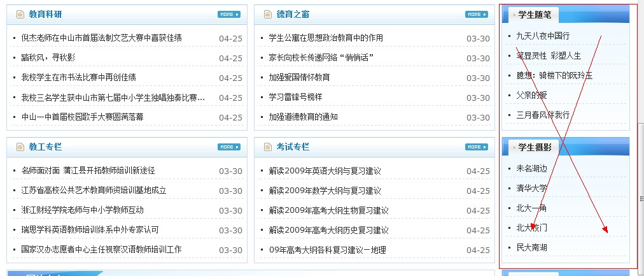Screen dimensions: 644x276
Task: Open 浙江财经学院老师与中小学教师互动 news
Action: click(x=82, y=210)
